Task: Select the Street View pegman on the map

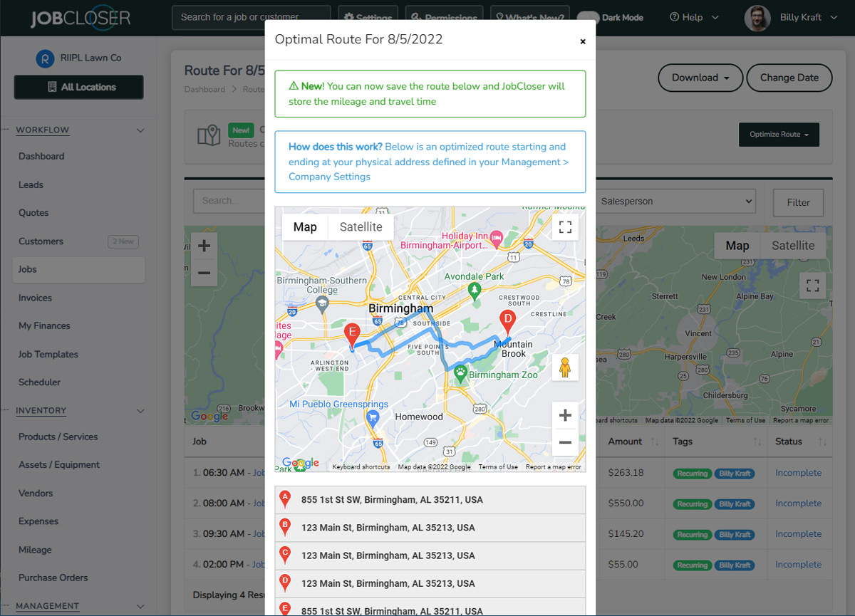Action: [565, 367]
